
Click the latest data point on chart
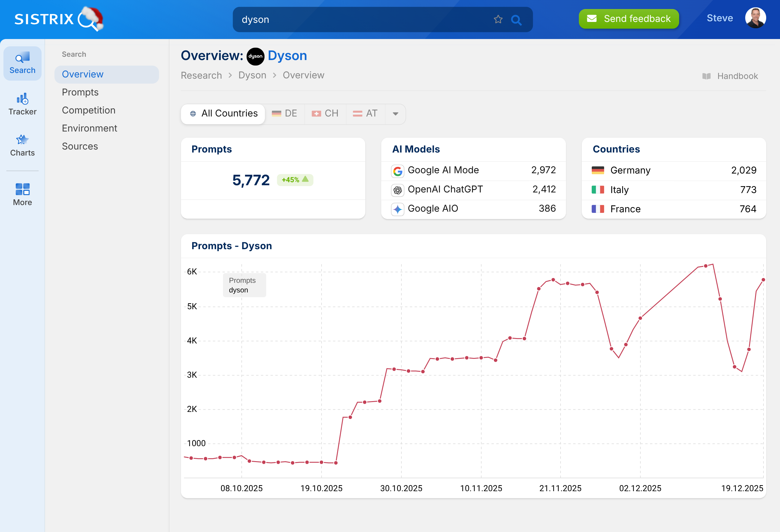point(763,280)
